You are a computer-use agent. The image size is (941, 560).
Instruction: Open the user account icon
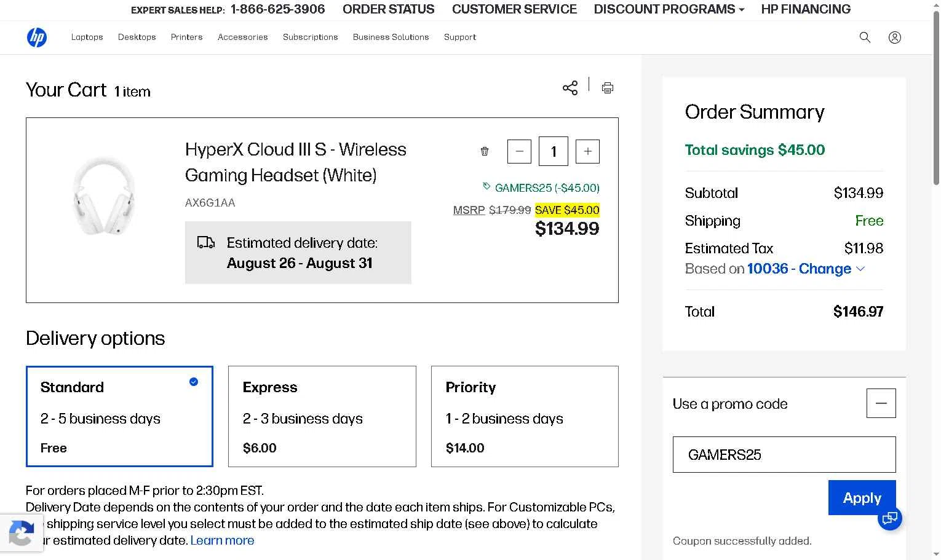pyautogui.click(x=895, y=37)
